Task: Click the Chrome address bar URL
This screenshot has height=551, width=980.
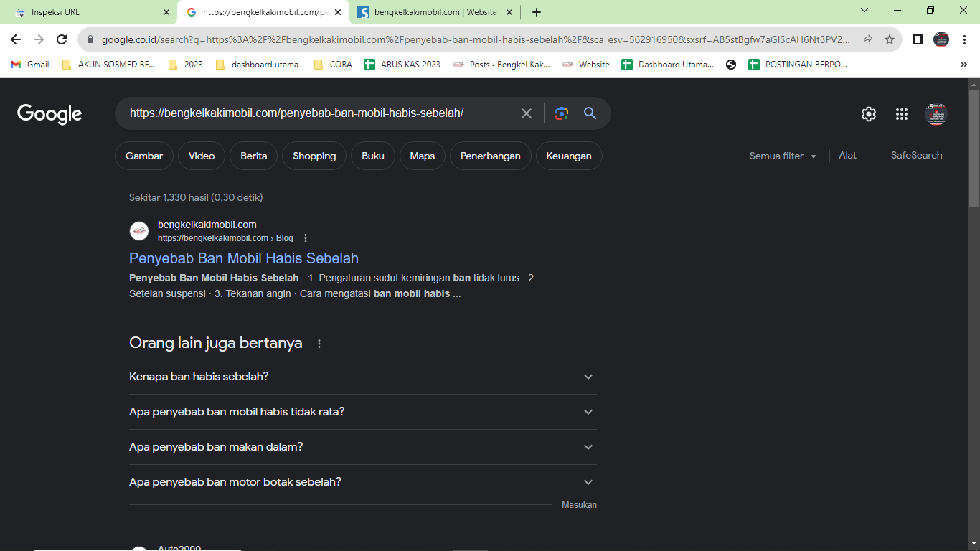Action: point(476,40)
